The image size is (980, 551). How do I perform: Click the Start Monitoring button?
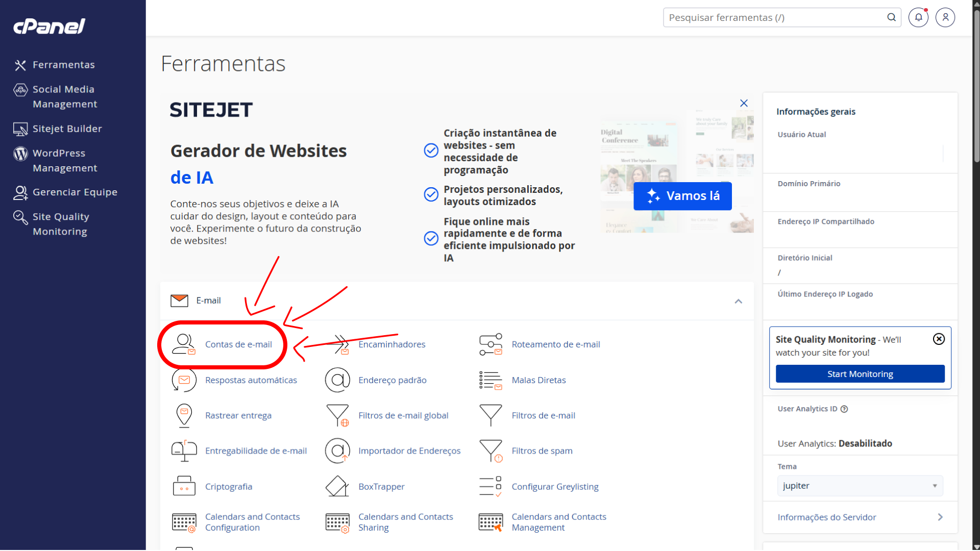[860, 374]
